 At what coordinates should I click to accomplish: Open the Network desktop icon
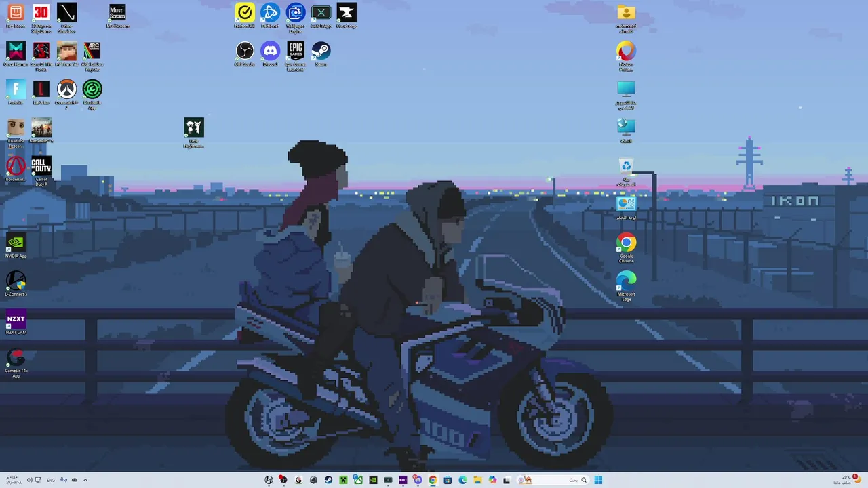(x=626, y=130)
